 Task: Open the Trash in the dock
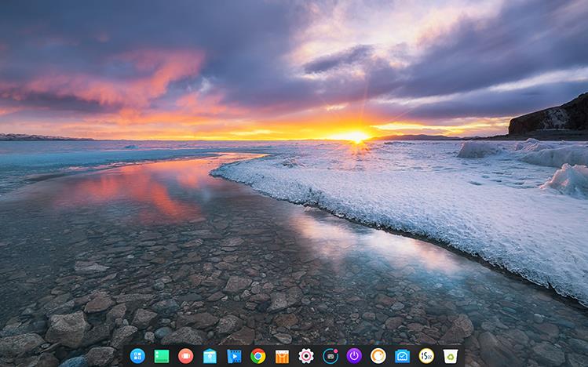(x=451, y=356)
